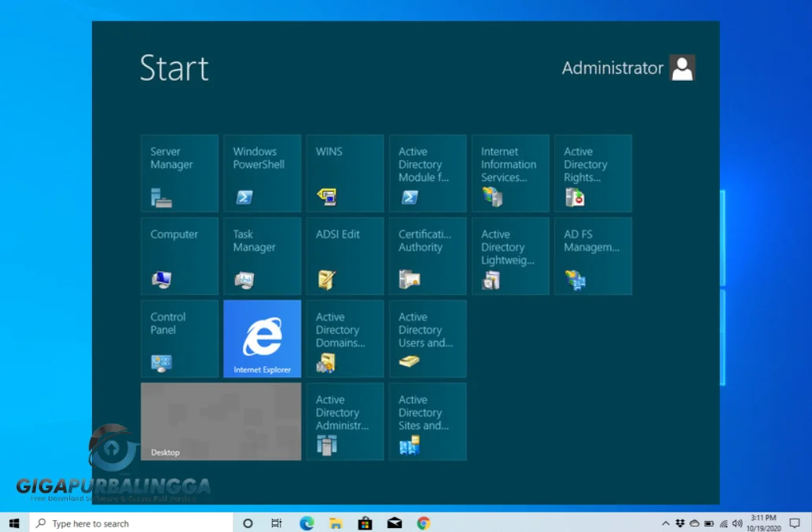Open the AD FS Management tile
The image size is (812, 532).
coord(593,256)
